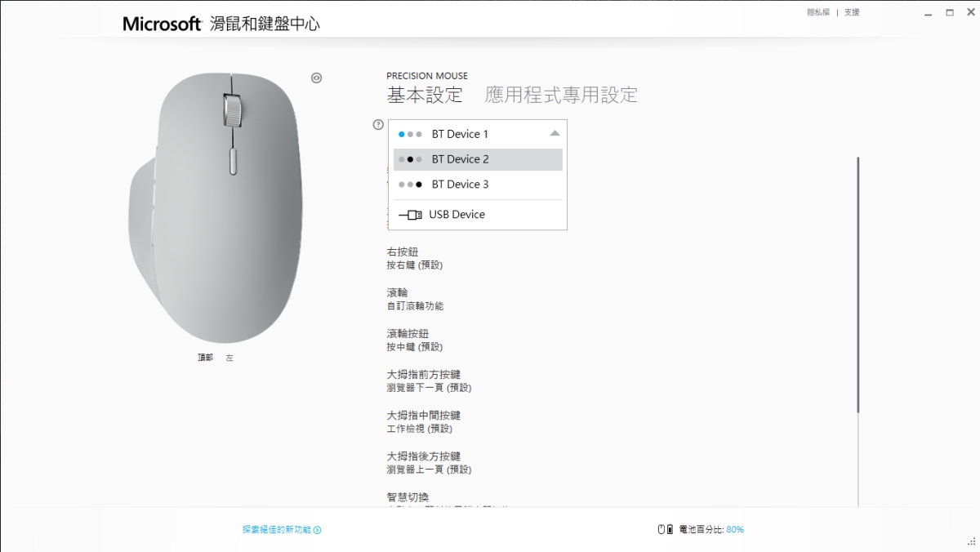Image resolution: width=980 pixels, height=552 pixels.
Task: Click the USB Device connector icon
Action: [x=410, y=215]
